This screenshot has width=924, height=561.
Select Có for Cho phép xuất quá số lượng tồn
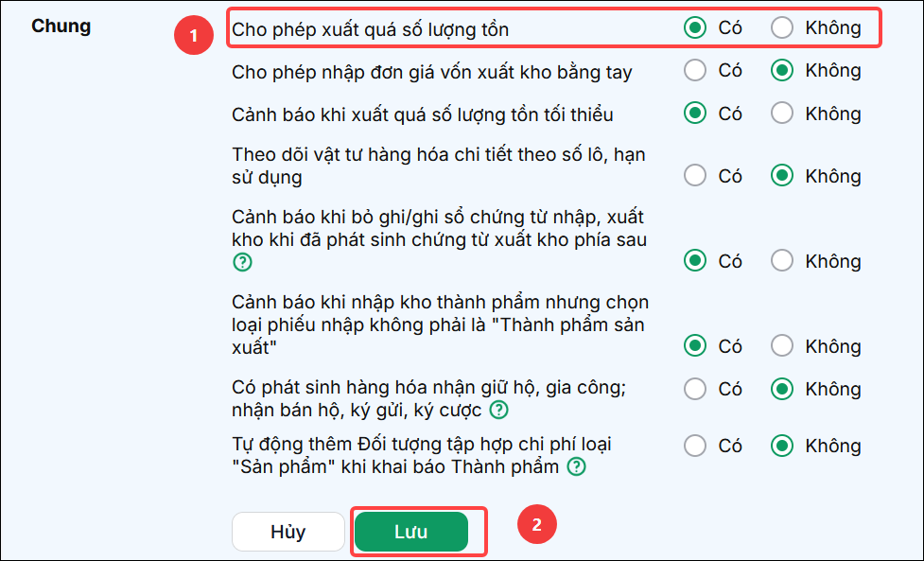(x=695, y=27)
